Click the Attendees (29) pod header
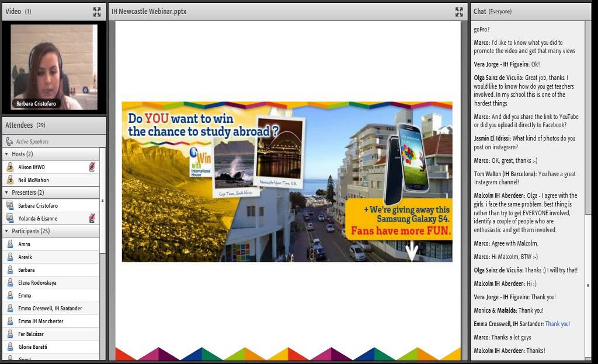 pos(54,125)
